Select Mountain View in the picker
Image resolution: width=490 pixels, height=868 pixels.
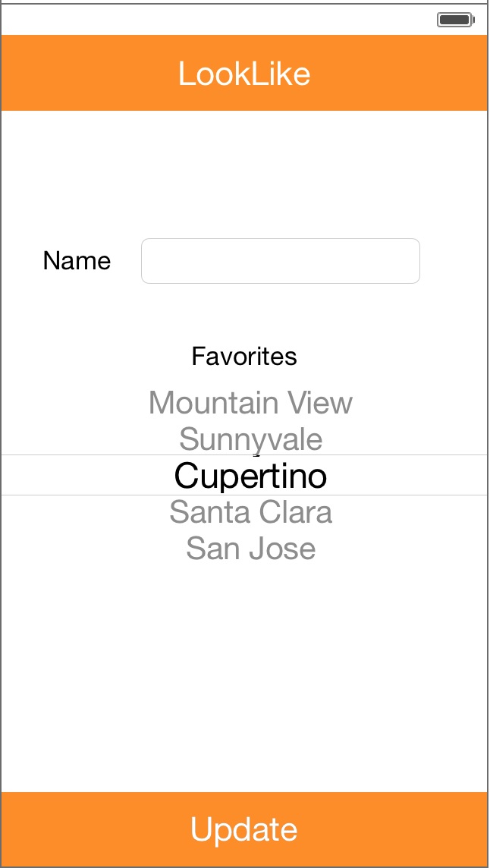(250, 402)
